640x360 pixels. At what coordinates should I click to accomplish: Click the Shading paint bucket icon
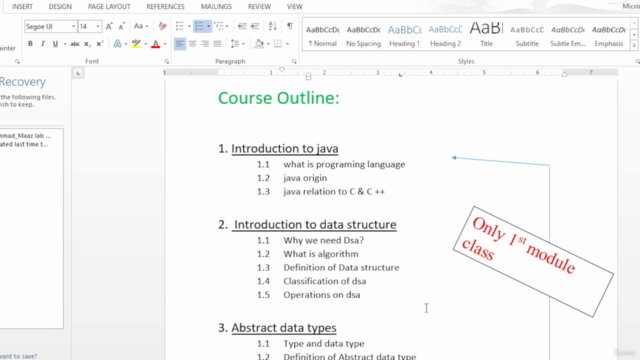[259, 44]
